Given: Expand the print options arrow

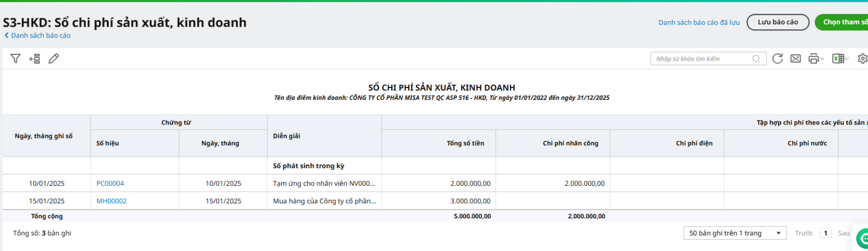Looking at the screenshot, I should pos(822,59).
